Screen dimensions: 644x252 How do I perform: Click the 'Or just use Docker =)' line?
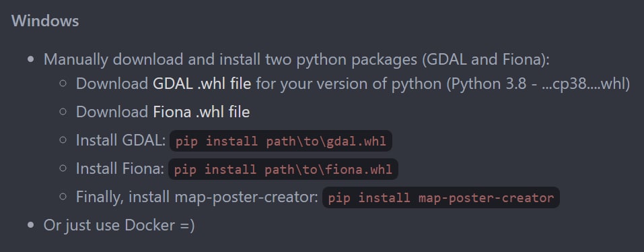pos(119,225)
